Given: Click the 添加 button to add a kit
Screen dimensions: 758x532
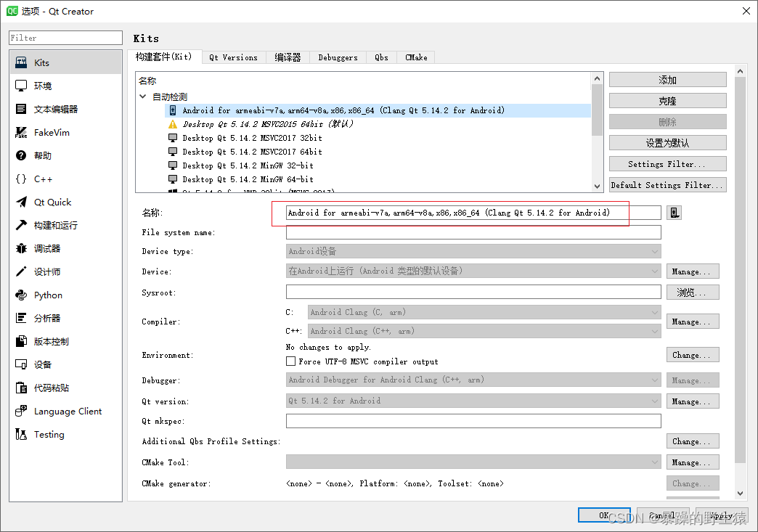Looking at the screenshot, I should (667, 79).
